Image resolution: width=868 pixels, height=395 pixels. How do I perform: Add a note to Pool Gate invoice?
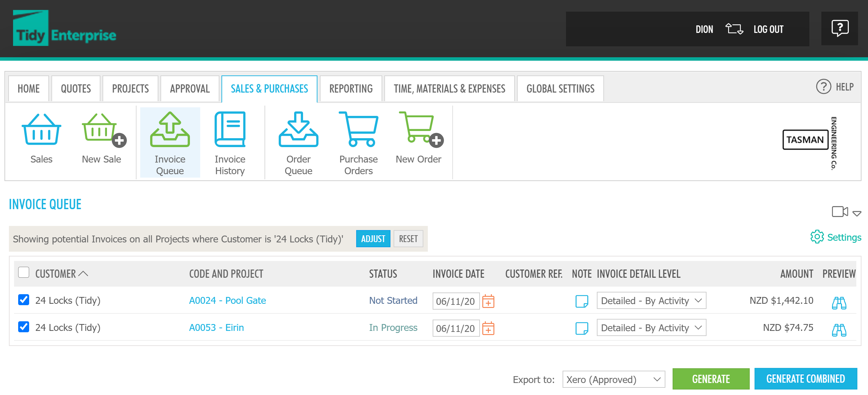click(581, 301)
